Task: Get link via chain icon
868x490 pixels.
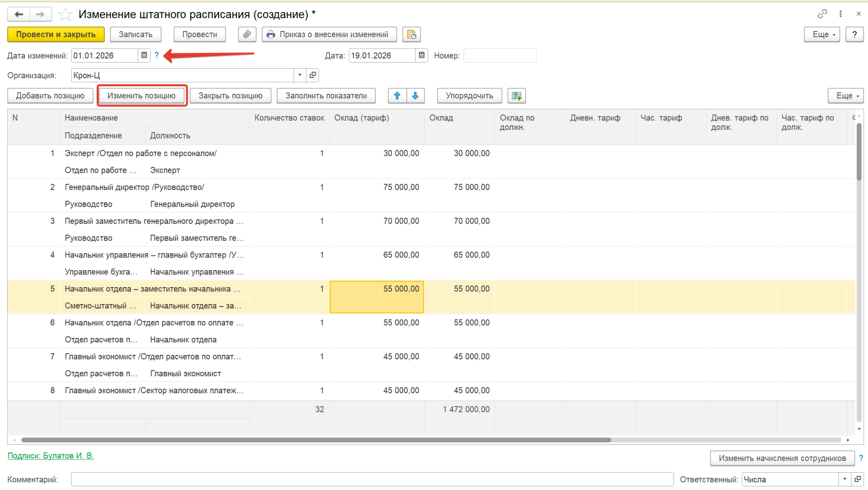Action: coord(822,14)
